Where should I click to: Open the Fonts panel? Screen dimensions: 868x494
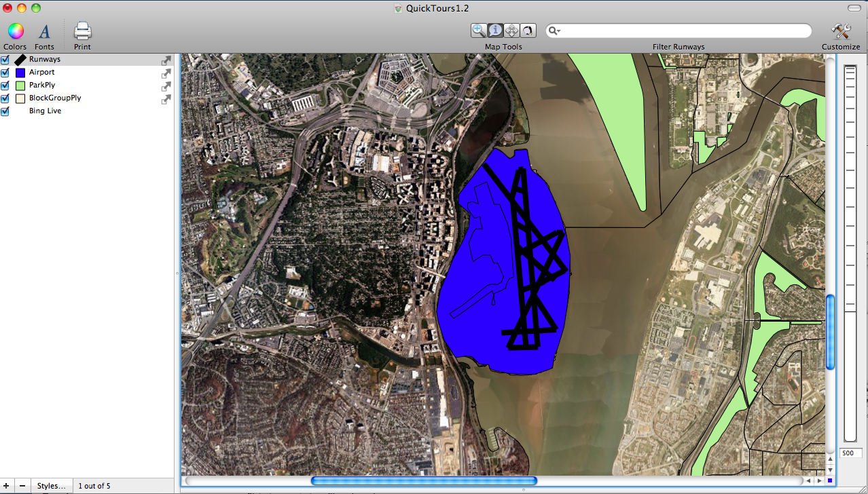[x=44, y=31]
